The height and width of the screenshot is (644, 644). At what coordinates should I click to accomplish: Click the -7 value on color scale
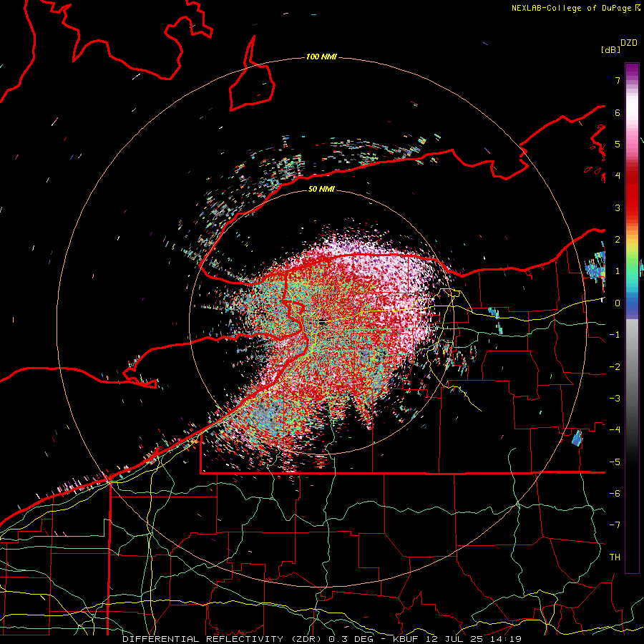coord(615,525)
